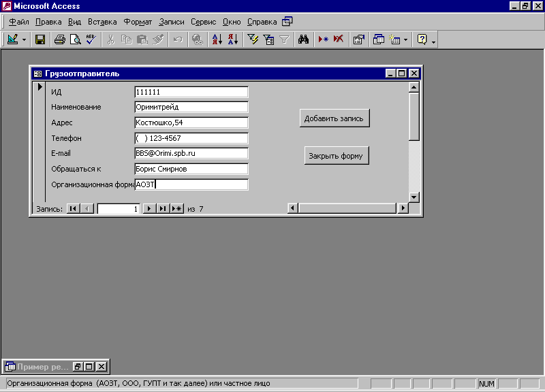Click the Наименование field with Оримитрейд
545x392 pixels.
point(191,107)
